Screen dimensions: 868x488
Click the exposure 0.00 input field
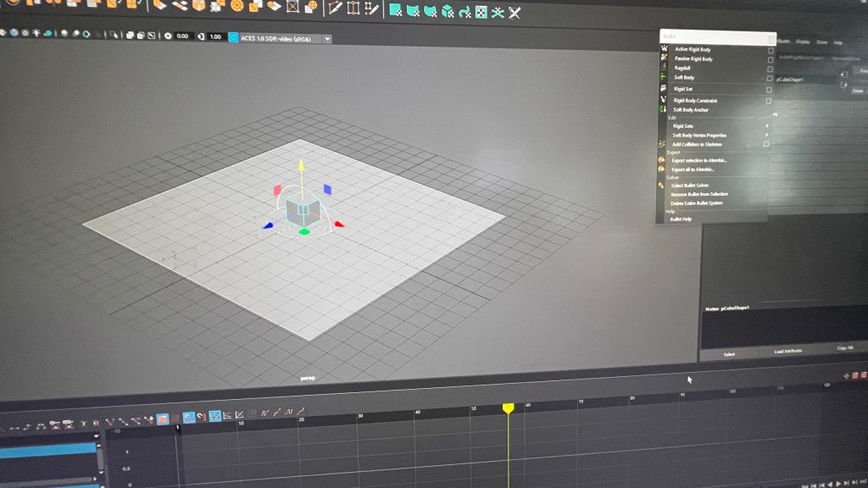click(183, 36)
